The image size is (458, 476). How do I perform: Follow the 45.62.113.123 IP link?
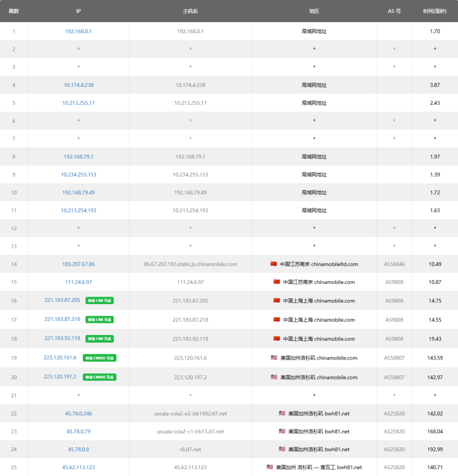tap(79, 467)
